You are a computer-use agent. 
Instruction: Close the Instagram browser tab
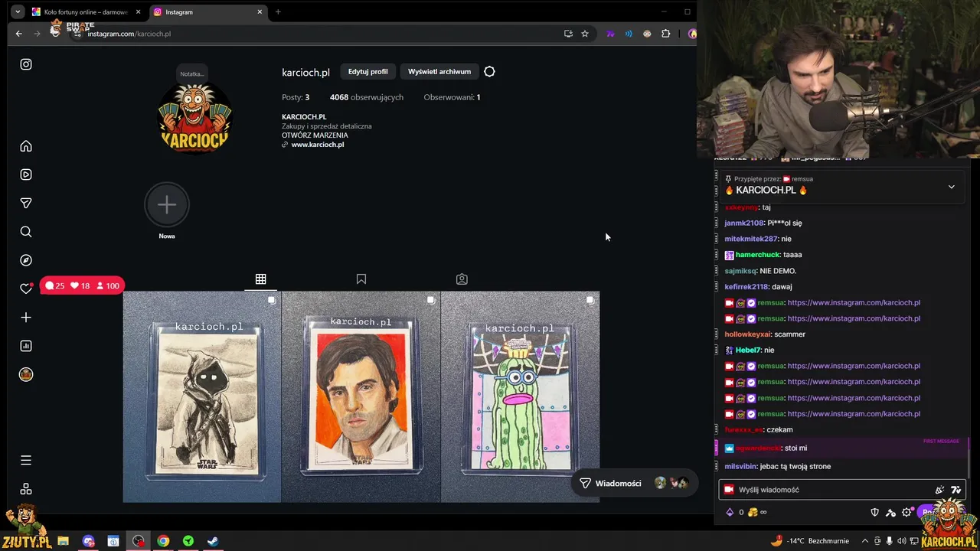pyautogui.click(x=260, y=12)
